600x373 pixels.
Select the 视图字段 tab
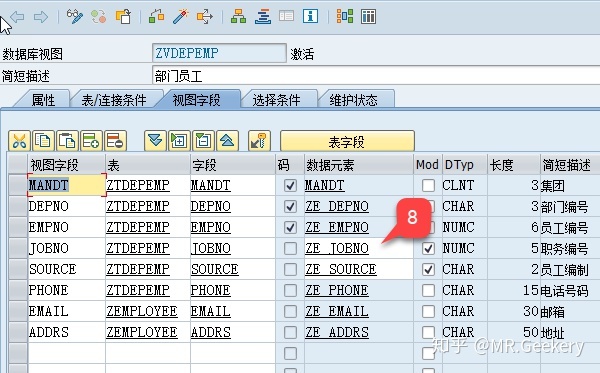pos(196,100)
